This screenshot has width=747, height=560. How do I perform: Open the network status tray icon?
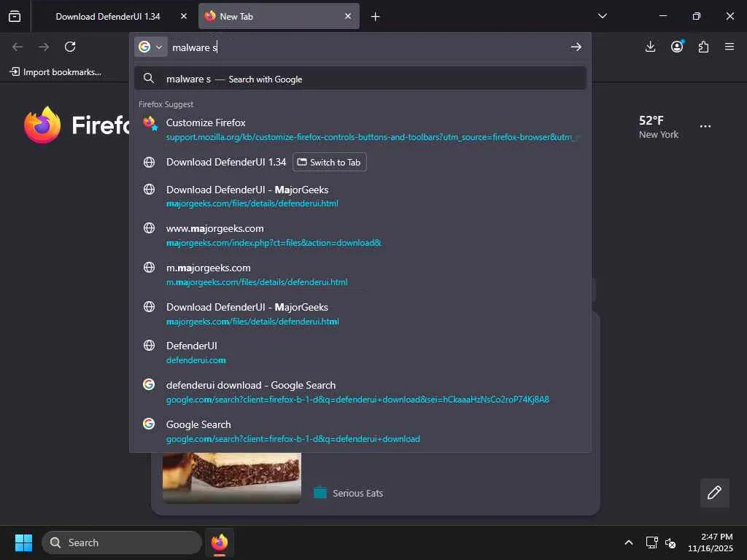click(x=651, y=542)
